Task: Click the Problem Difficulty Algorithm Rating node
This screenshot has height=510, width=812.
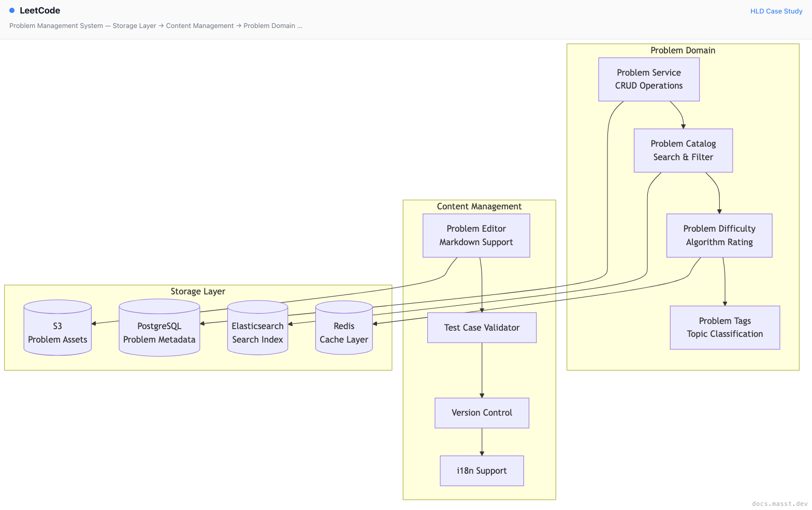Action: [x=719, y=235]
